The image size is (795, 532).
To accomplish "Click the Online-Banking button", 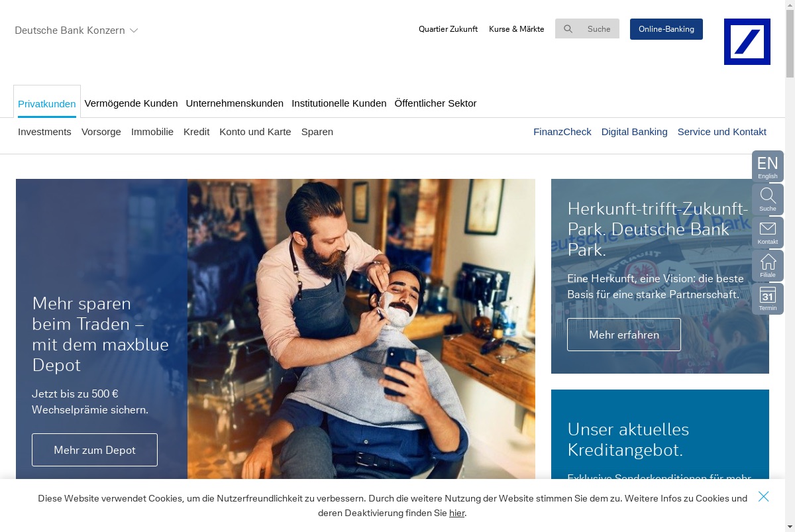I will 666,29.
